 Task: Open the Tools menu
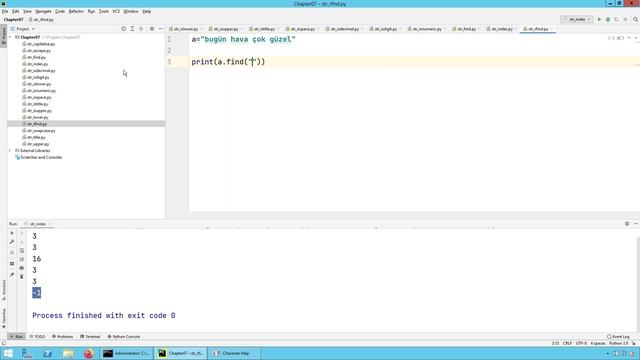[104, 11]
